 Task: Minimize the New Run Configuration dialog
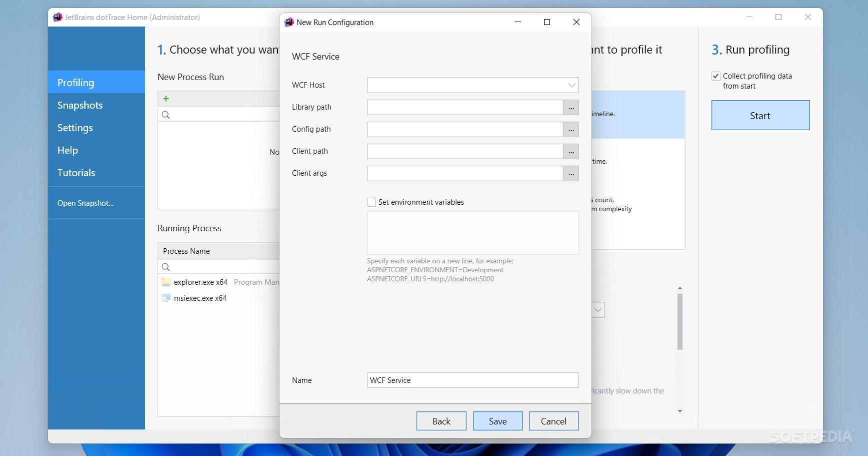click(518, 22)
